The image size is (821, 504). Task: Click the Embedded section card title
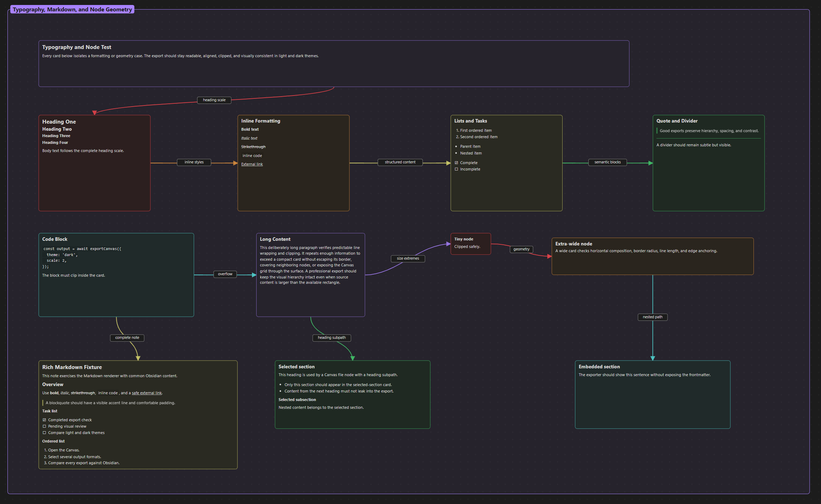[599, 367]
